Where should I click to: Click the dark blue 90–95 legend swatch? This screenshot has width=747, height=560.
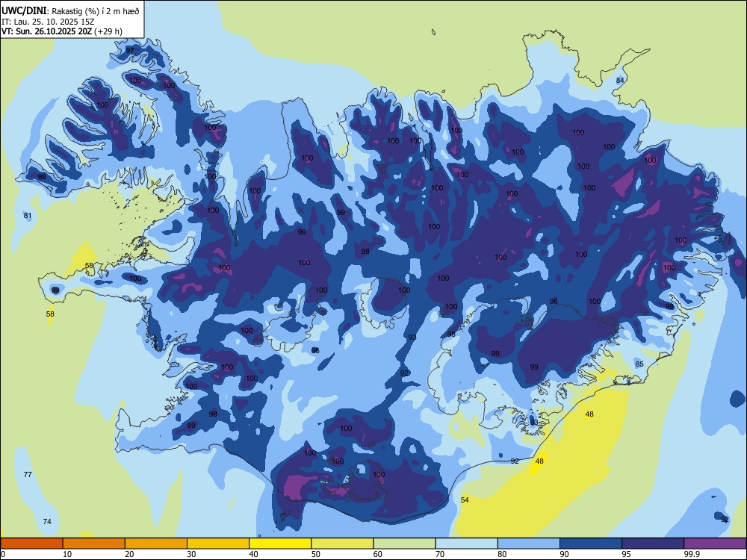(591, 544)
